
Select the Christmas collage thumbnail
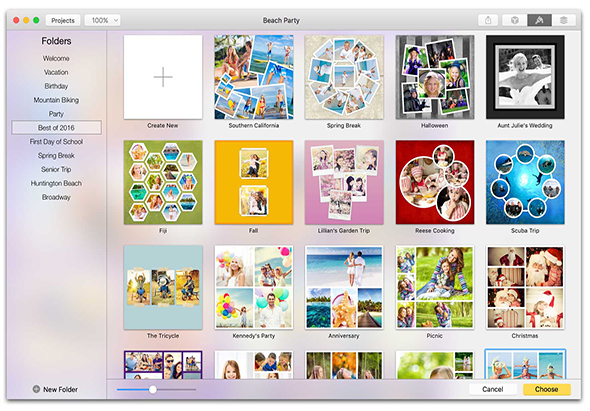[x=525, y=288]
